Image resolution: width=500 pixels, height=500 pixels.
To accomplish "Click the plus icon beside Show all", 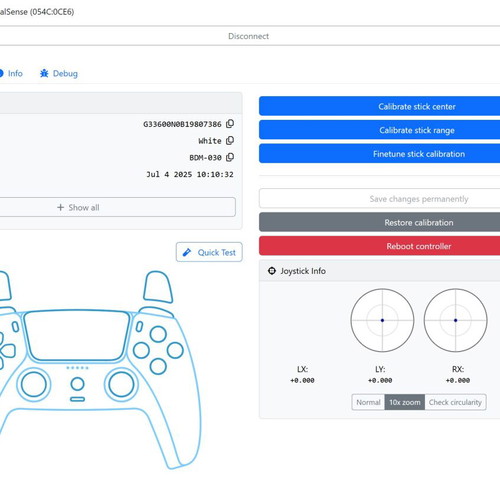I will (60, 207).
